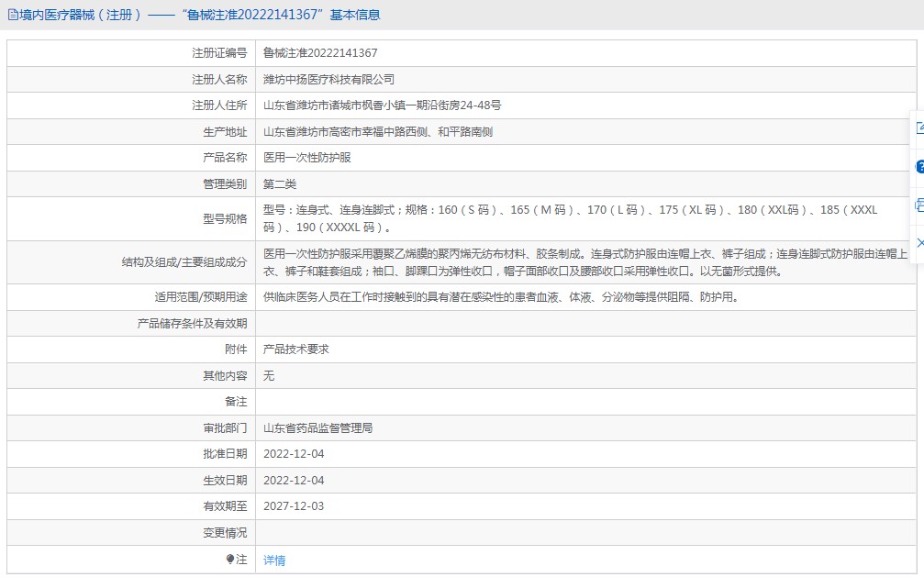This screenshot has height=577, width=924.
Task: Click the model spec text starting 型号：连身式
Action: (x=571, y=218)
